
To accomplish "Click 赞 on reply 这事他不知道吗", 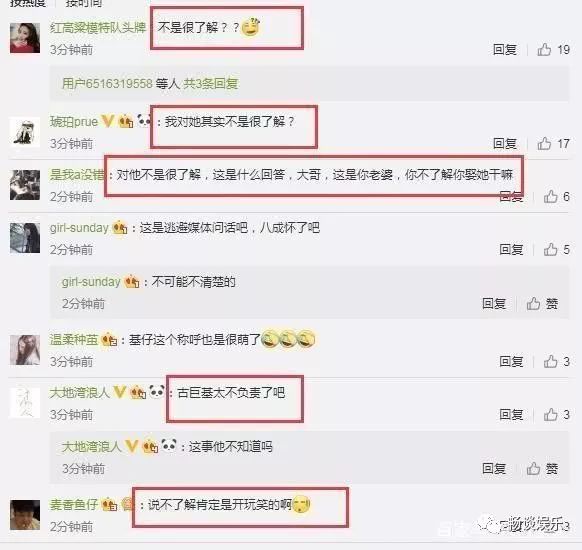I will click(x=542, y=468).
